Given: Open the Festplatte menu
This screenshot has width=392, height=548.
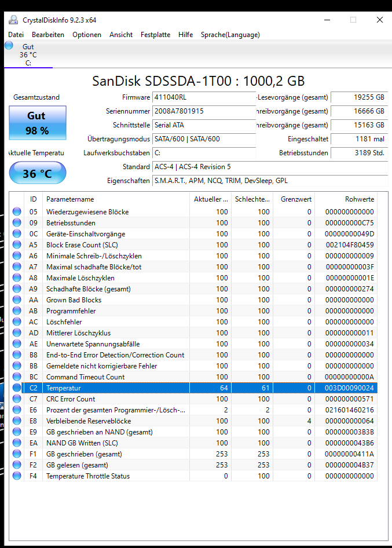Looking at the screenshot, I should pos(156,35).
